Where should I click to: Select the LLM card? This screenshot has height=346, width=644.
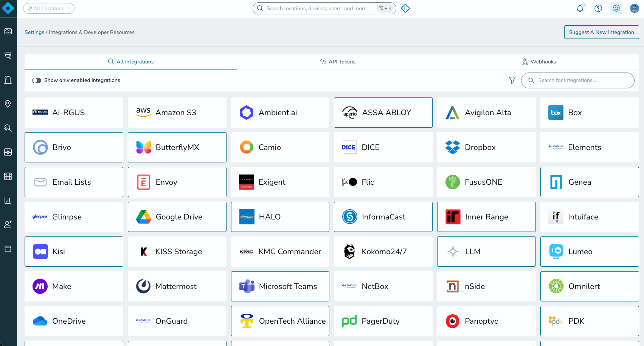pos(486,252)
